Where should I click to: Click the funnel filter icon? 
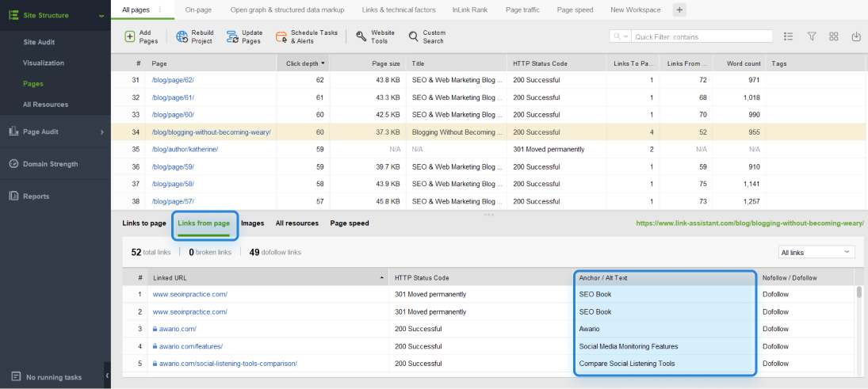(812, 36)
